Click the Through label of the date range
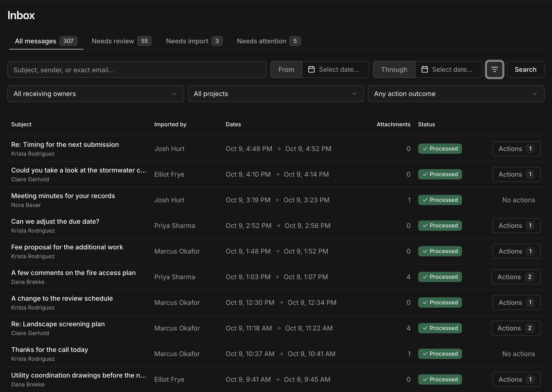 [x=394, y=69]
